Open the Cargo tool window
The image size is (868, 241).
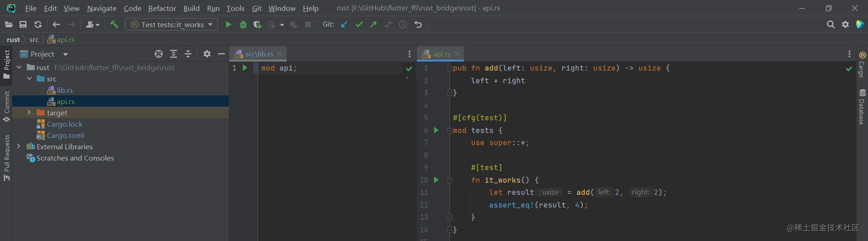coord(862,65)
